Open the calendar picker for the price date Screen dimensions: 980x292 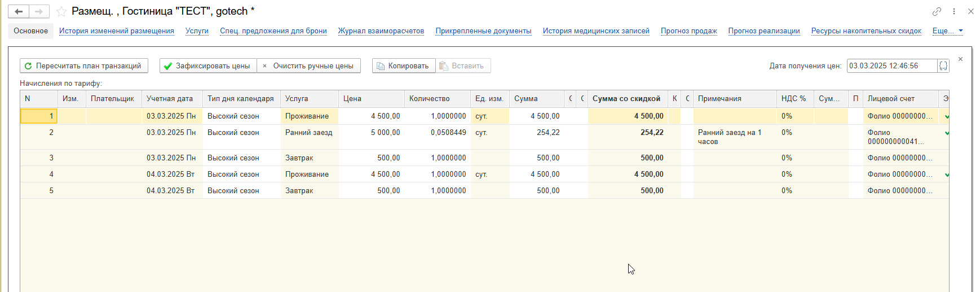pos(943,66)
